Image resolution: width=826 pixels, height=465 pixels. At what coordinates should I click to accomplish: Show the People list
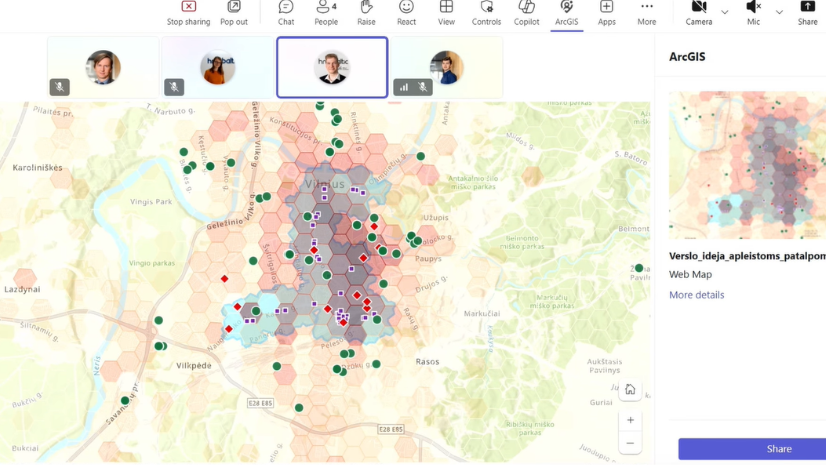[x=326, y=13]
